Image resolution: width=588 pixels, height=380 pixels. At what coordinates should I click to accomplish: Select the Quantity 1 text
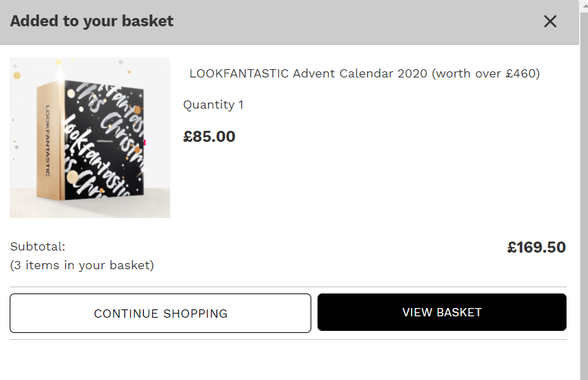coord(213,105)
